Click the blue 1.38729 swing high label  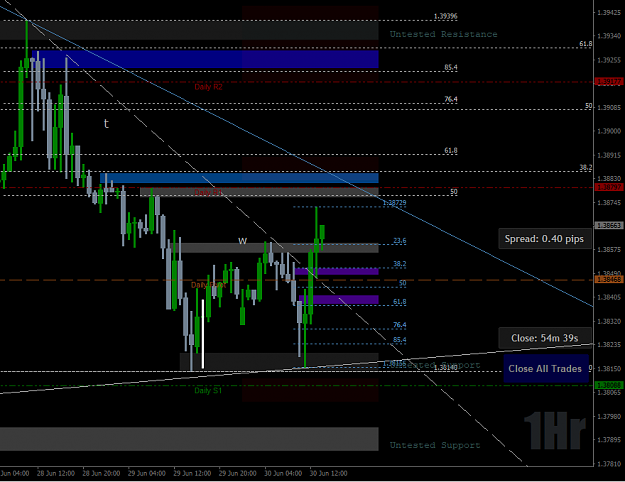[x=394, y=203]
